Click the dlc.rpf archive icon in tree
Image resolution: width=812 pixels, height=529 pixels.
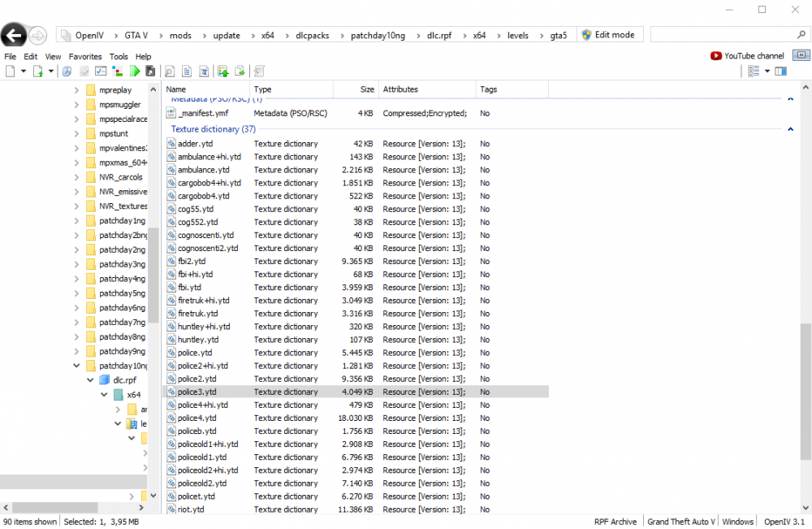click(x=104, y=380)
